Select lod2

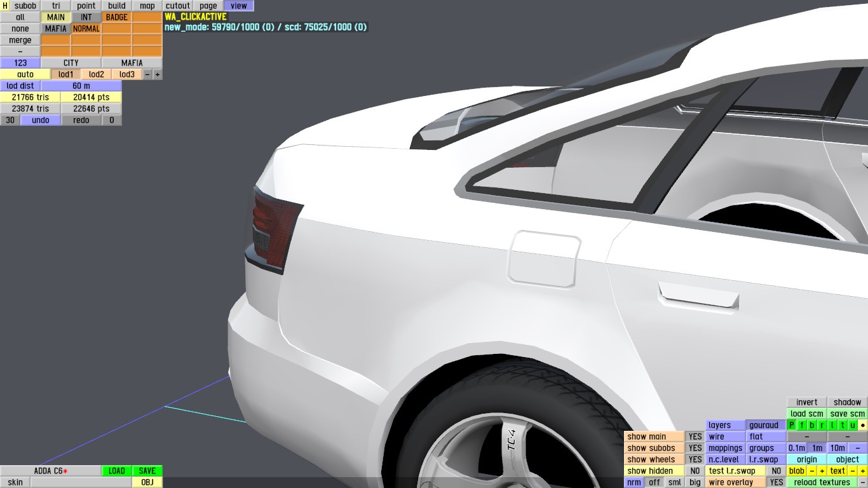pyautogui.click(x=97, y=74)
